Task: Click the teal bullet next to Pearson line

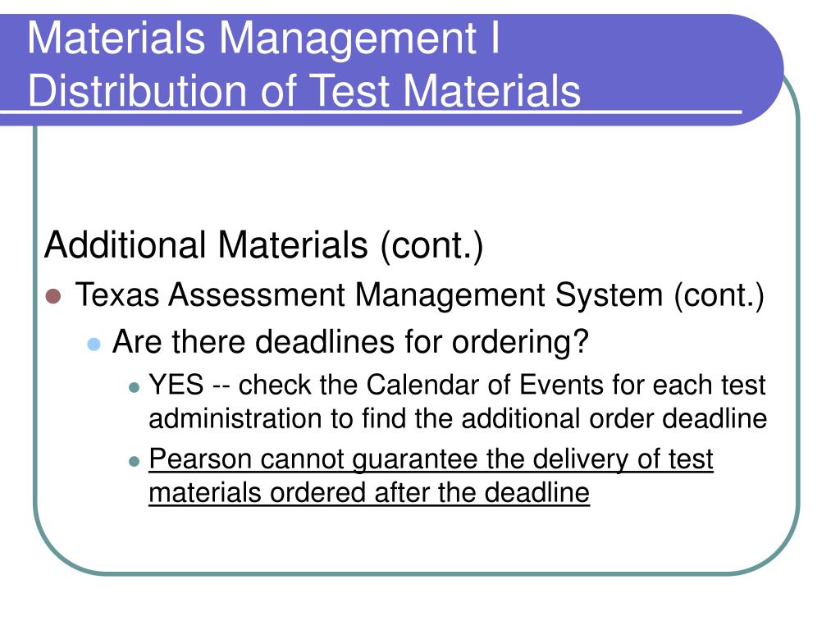Action: click(x=135, y=461)
